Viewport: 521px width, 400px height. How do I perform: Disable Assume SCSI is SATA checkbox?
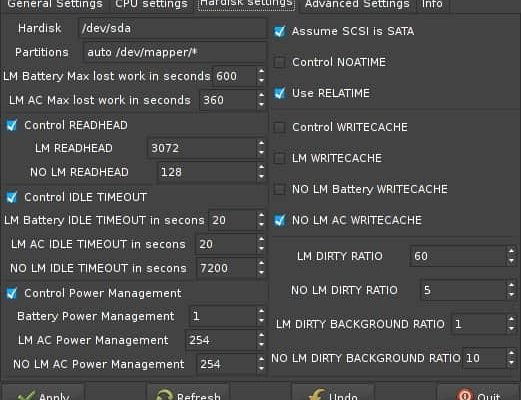click(279, 32)
